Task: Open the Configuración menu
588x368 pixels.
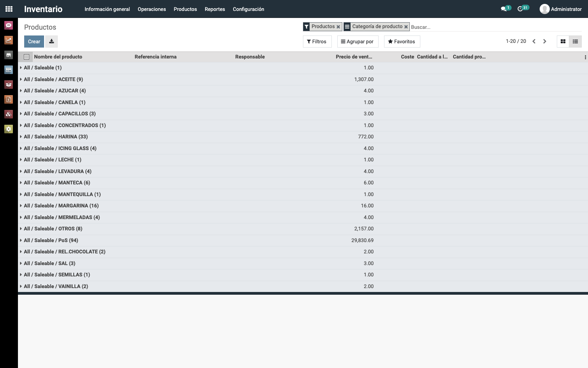Action: point(248,9)
